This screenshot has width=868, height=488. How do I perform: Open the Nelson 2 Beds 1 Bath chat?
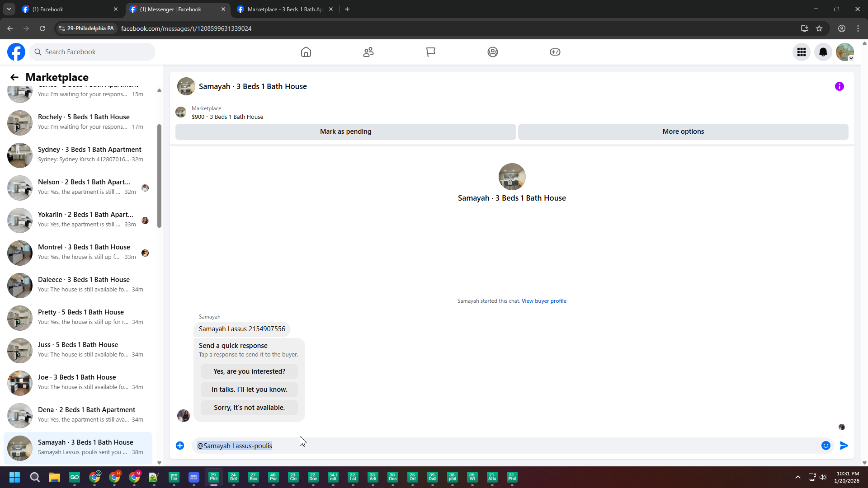(x=78, y=188)
